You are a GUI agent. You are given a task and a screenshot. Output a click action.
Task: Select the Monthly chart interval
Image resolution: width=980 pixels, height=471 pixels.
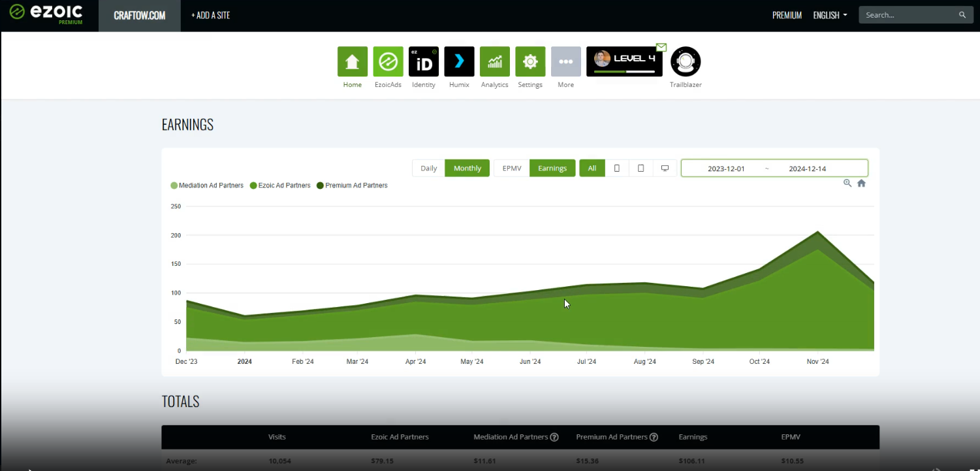(x=467, y=168)
